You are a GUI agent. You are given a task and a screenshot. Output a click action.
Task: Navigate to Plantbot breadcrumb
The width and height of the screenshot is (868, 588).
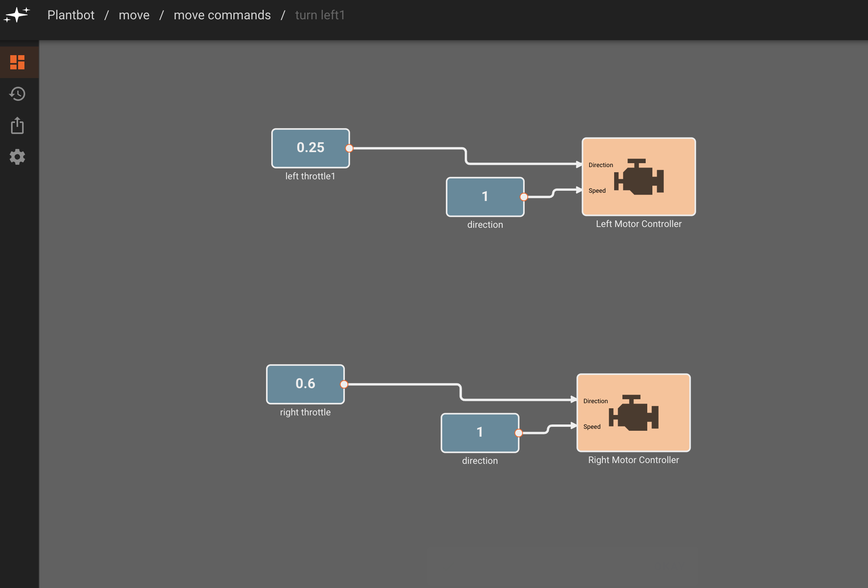[x=71, y=15]
